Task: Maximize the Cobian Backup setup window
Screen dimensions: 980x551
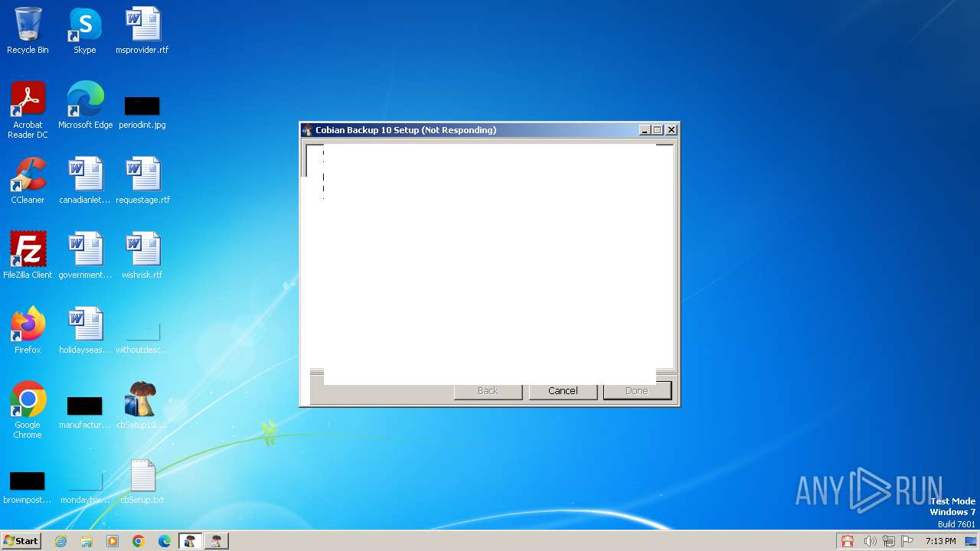Action: (x=657, y=130)
